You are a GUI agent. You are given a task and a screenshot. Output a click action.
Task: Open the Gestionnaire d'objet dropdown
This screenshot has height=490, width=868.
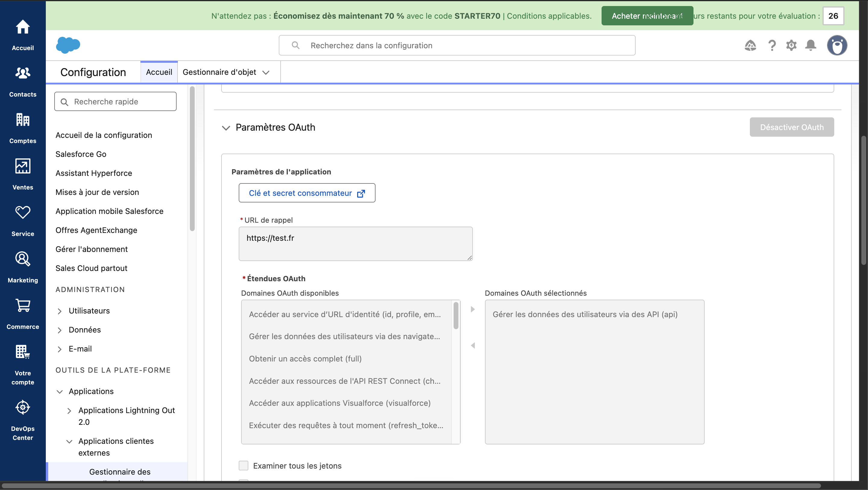pos(266,72)
